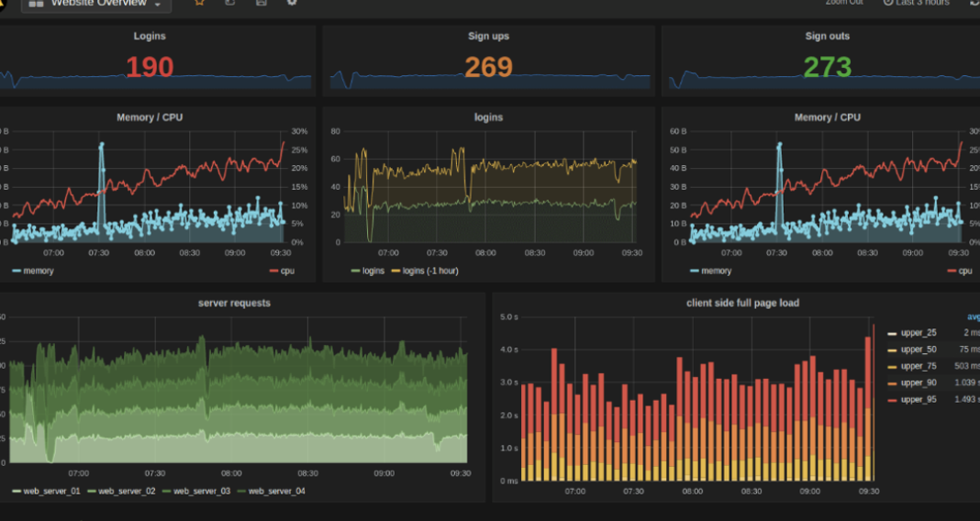Click the share dashboard icon

(x=230, y=3)
